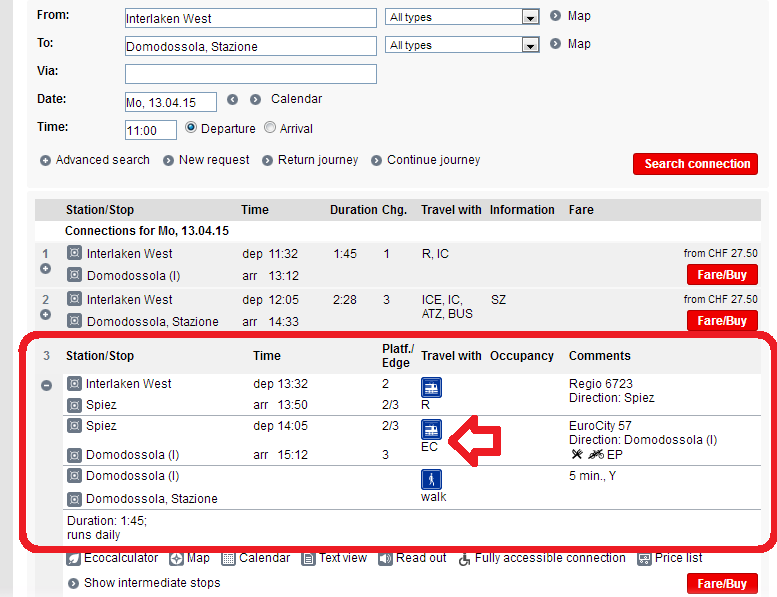Click the text 'Duration: 1:45;'
Image resolution: width=777 pixels, height=597 pixels.
tap(107, 521)
